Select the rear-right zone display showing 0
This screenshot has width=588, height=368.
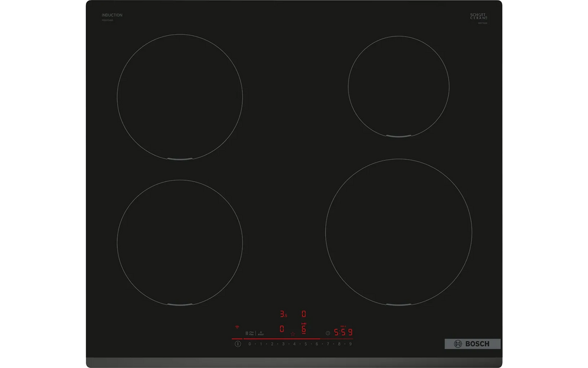[304, 314]
